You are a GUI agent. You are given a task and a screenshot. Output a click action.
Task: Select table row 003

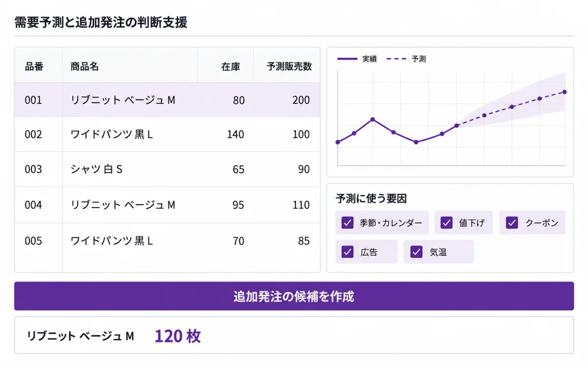pos(167,169)
